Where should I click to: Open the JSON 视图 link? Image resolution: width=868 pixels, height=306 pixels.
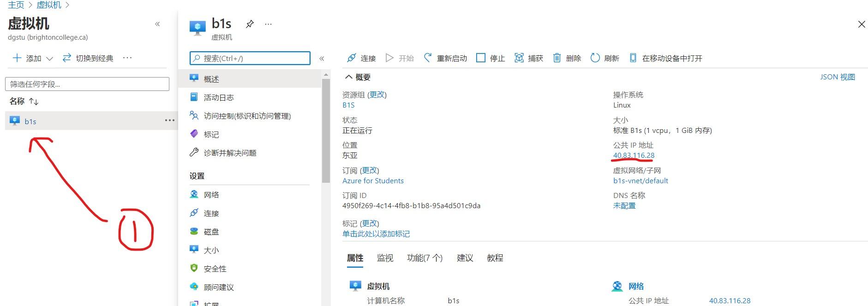point(837,77)
